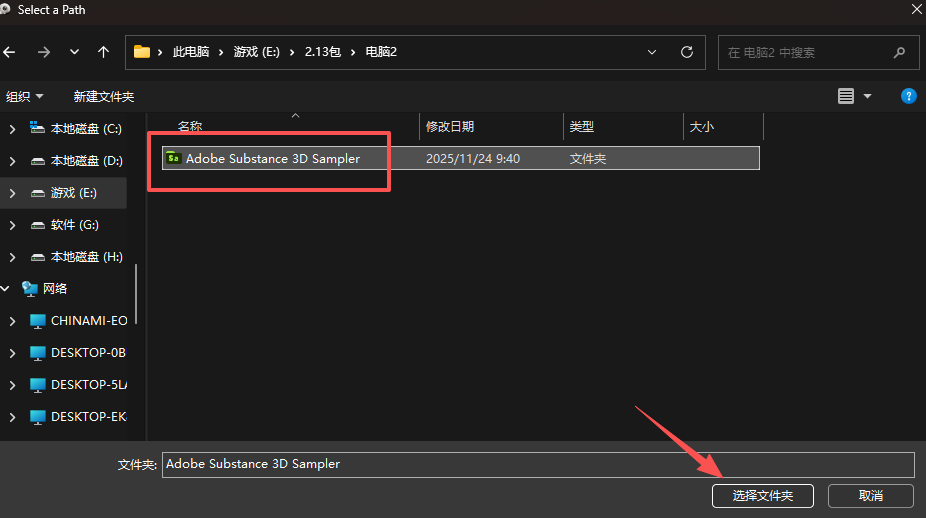Click the folder icon in address bar
This screenshot has height=518, width=926.
coord(142,52)
